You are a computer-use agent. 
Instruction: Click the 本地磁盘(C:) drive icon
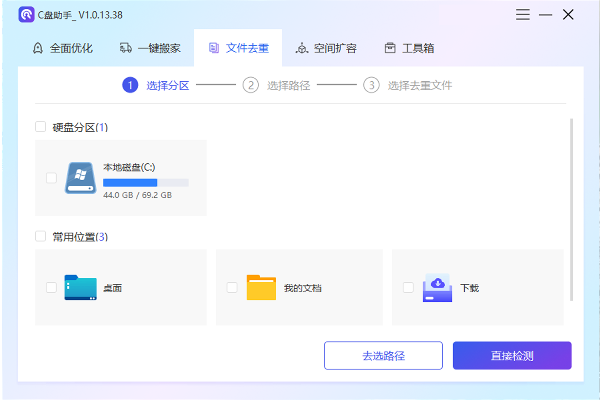tap(81, 178)
